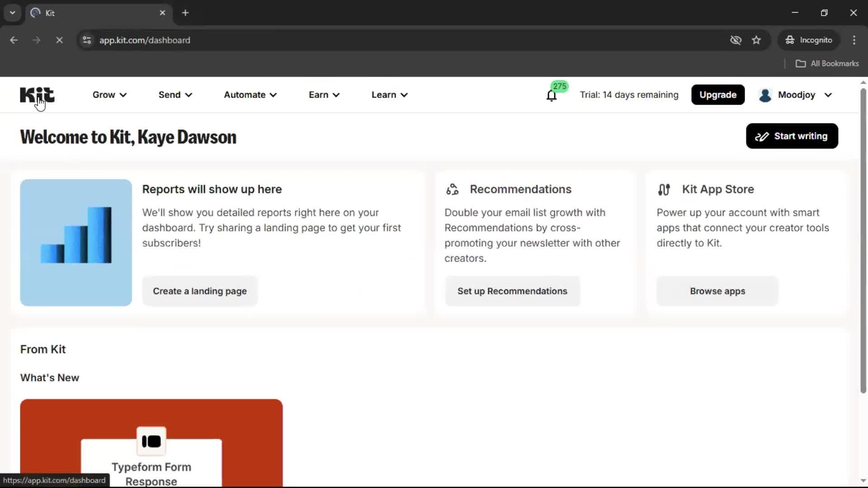The image size is (868, 488).
Task: Click the tracking protection eye icon
Action: tap(736, 40)
